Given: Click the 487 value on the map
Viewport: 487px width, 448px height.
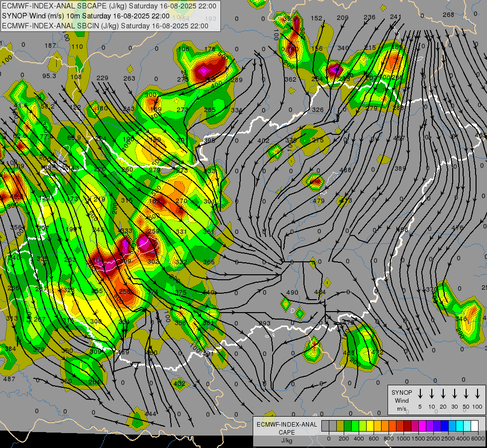Looking at the screenshot, I should coord(9,379).
